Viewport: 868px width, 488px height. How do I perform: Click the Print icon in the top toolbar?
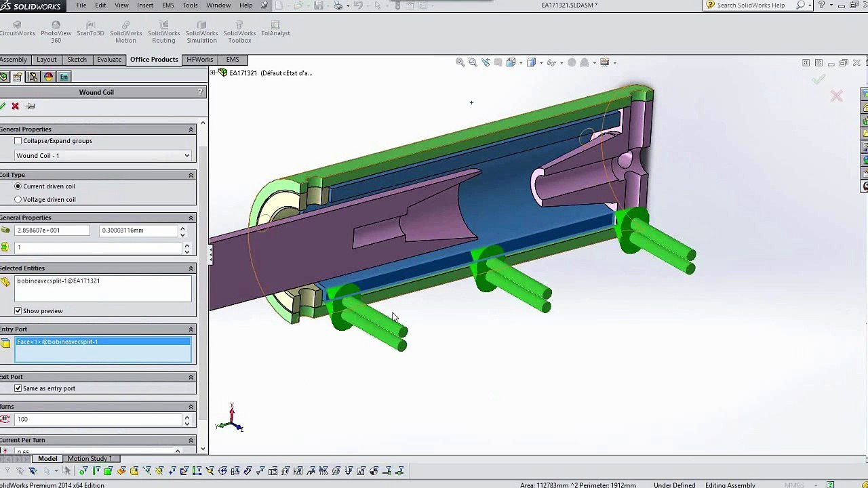[x=338, y=5]
